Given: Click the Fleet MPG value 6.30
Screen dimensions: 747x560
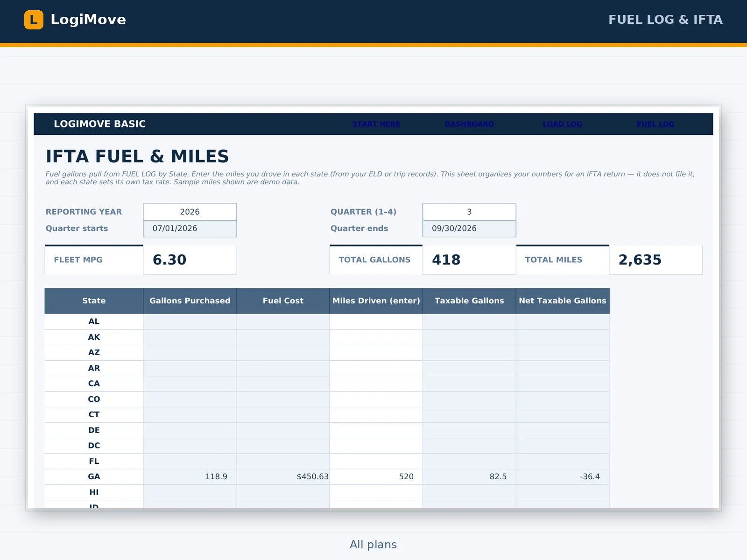Looking at the screenshot, I should click(169, 260).
